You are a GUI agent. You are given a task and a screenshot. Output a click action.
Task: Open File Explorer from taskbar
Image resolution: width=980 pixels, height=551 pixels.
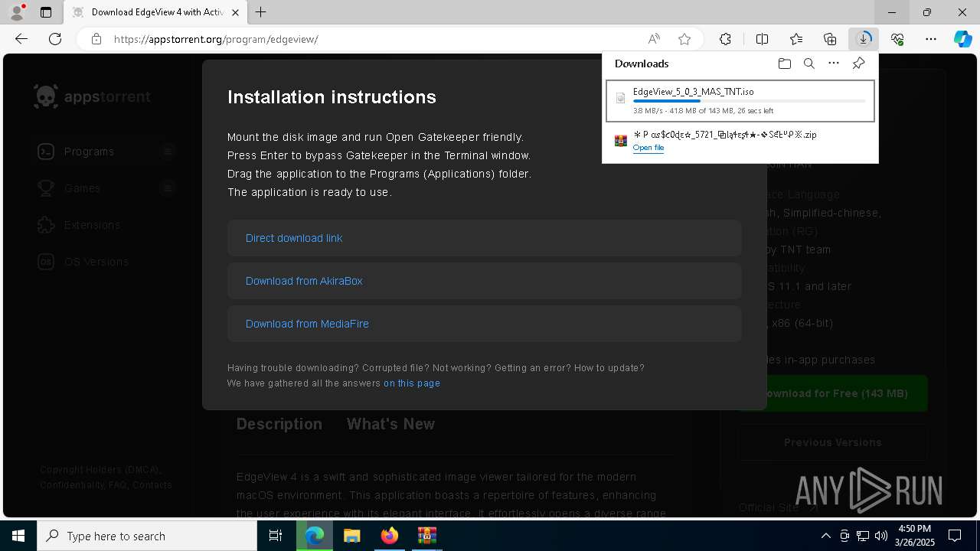tap(351, 536)
